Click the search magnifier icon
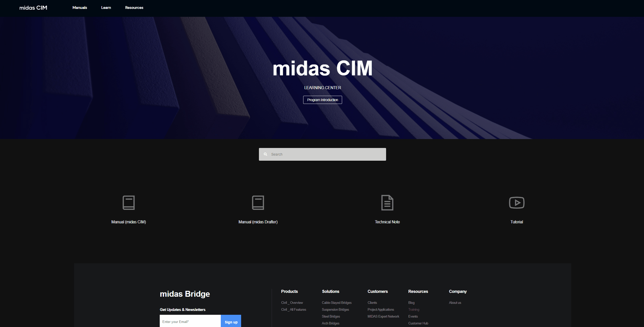 266,154
